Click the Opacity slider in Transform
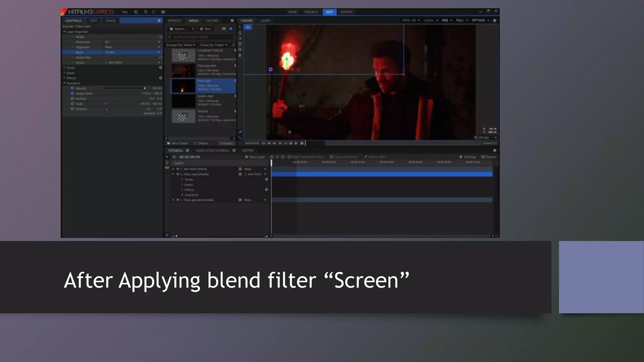This screenshot has height=362, width=644. [x=124, y=88]
